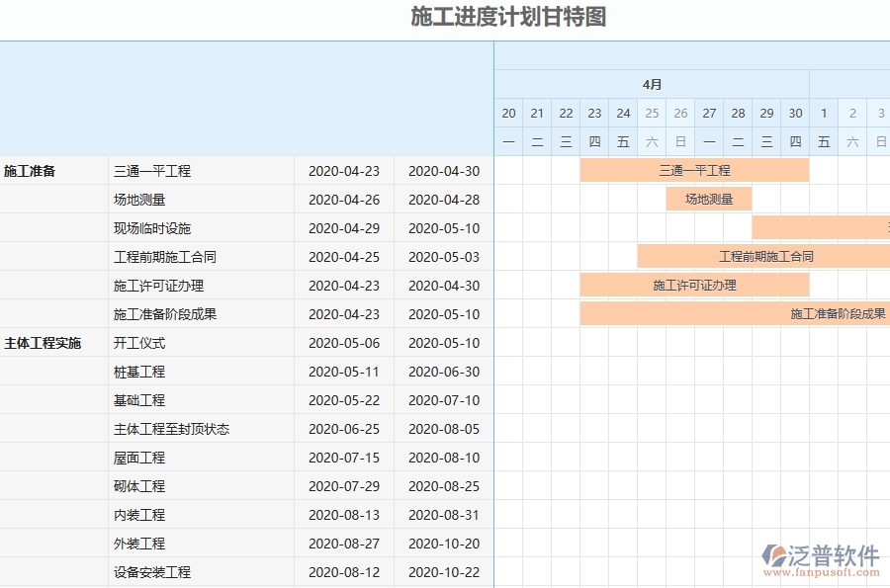Click the end date 2020-10-22 cell
The height and width of the screenshot is (588, 890).
click(x=444, y=571)
